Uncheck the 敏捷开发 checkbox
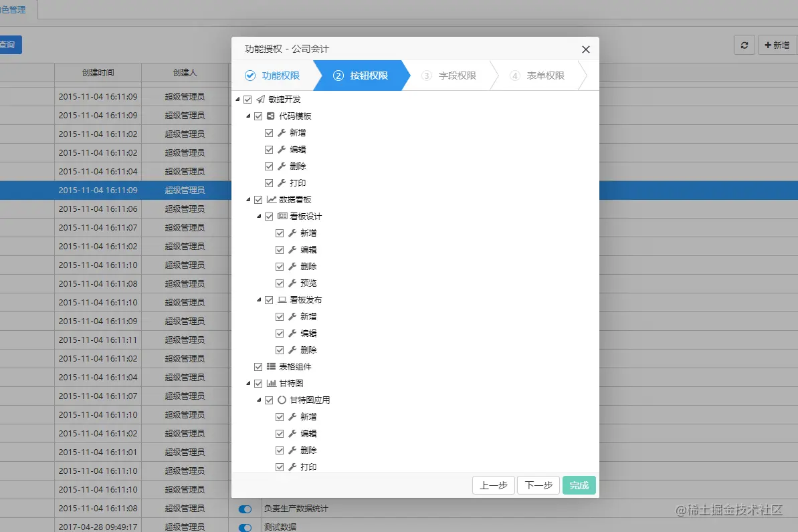798x532 pixels. 248,100
